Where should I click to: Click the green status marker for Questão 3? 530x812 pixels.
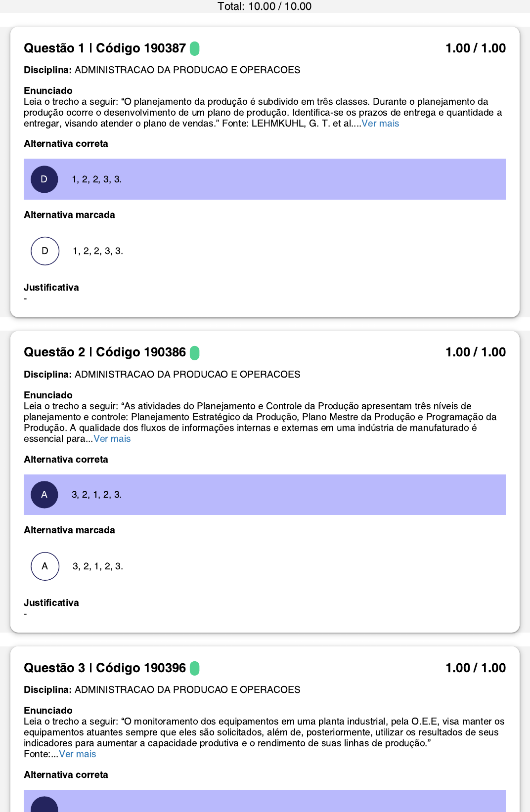click(x=195, y=668)
